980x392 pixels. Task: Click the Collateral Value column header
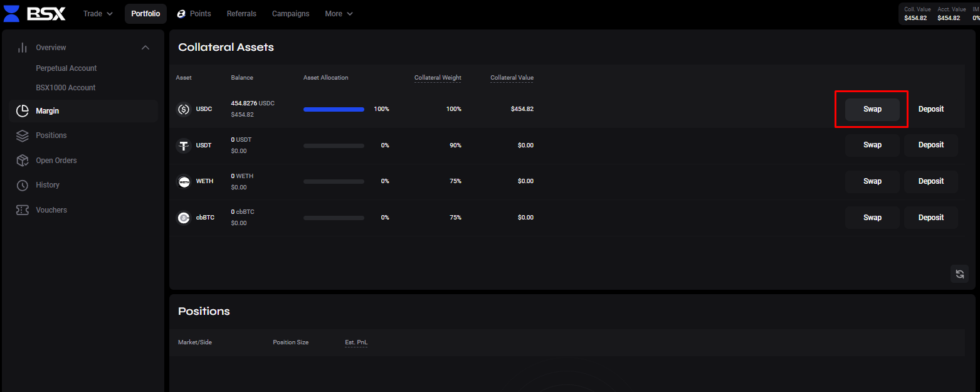(x=512, y=78)
